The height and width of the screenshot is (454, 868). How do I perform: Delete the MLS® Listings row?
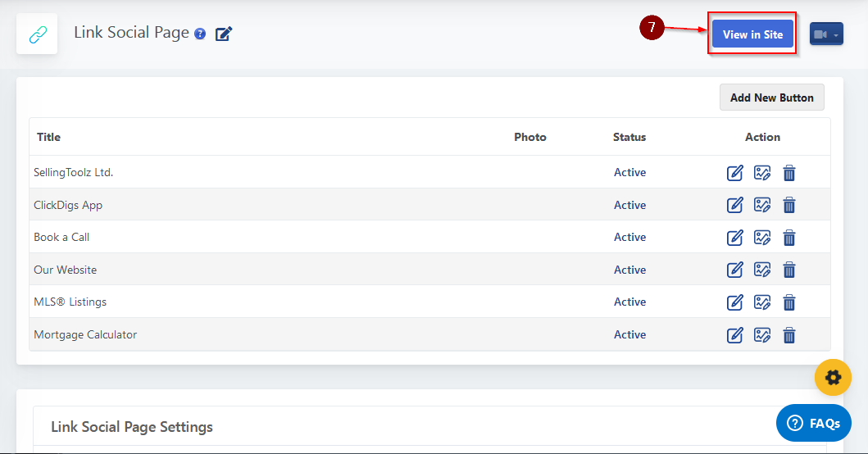pos(789,302)
